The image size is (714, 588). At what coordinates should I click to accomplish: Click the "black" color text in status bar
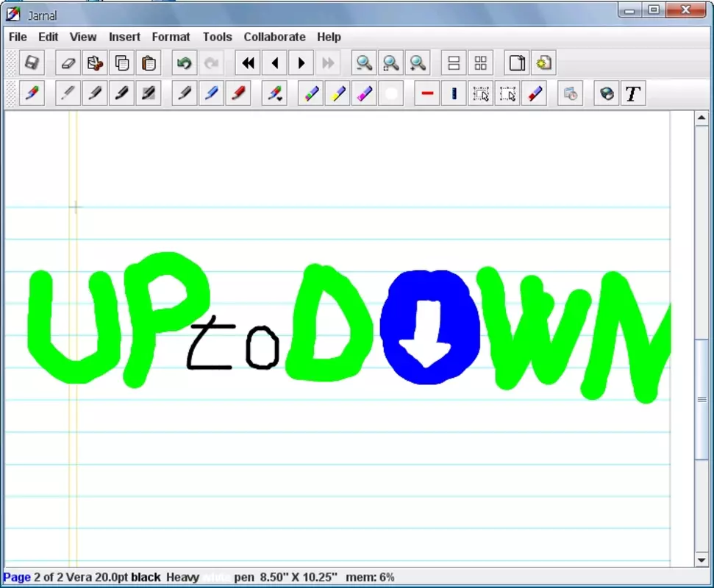146,577
